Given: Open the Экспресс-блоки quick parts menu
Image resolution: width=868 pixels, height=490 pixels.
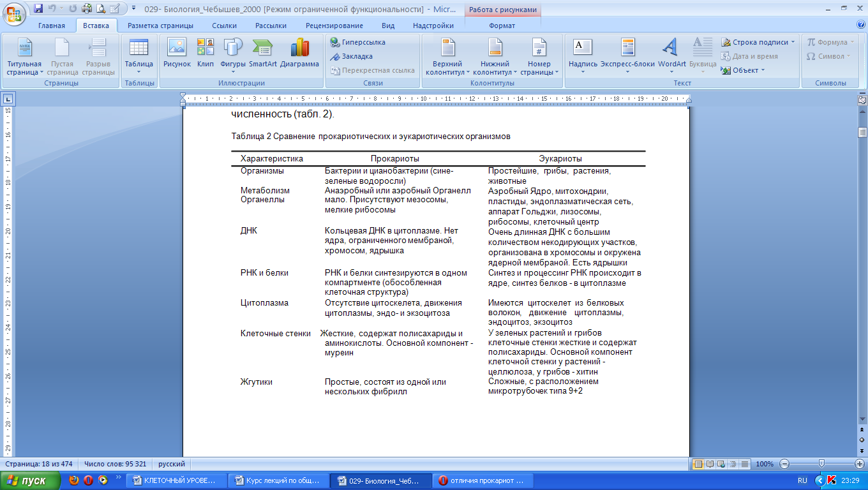Looking at the screenshot, I should point(627,56).
